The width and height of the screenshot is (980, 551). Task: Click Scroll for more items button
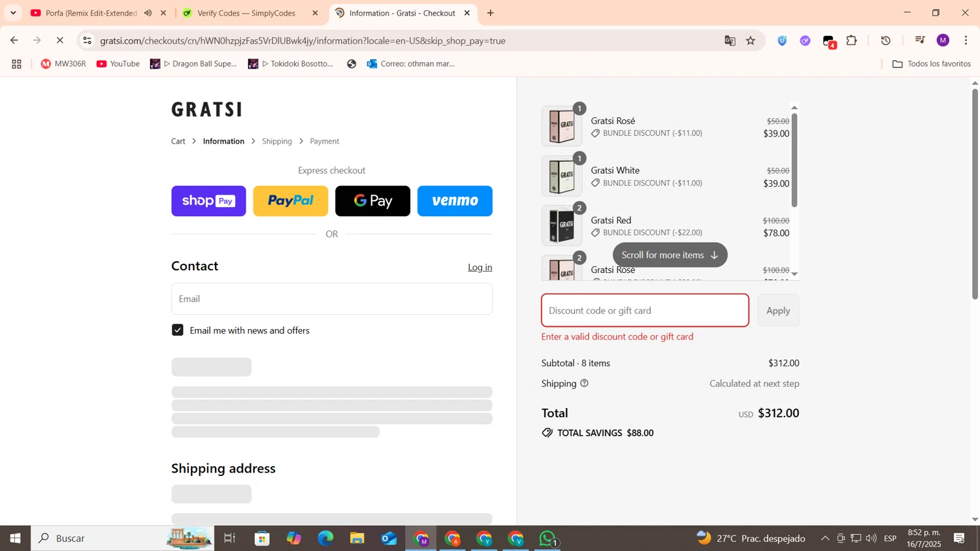click(x=670, y=255)
